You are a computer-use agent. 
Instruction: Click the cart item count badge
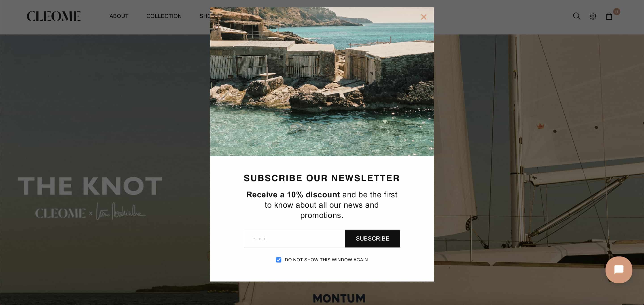click(x=616, y=12)
